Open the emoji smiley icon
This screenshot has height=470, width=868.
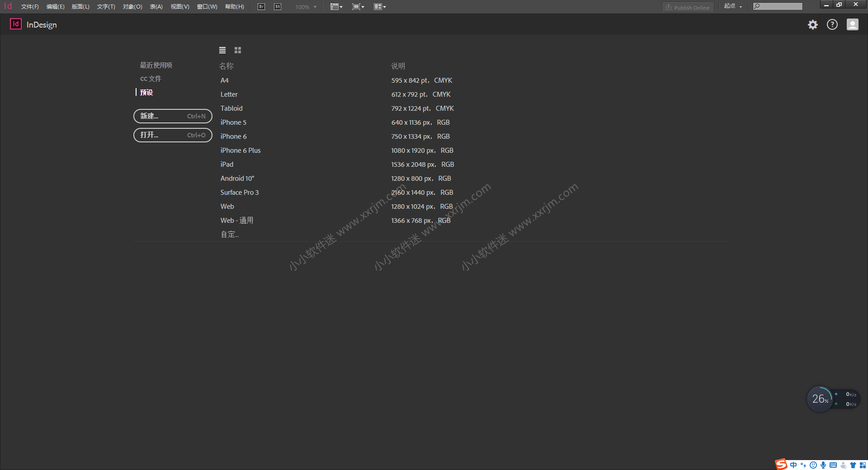coord(813,465)
